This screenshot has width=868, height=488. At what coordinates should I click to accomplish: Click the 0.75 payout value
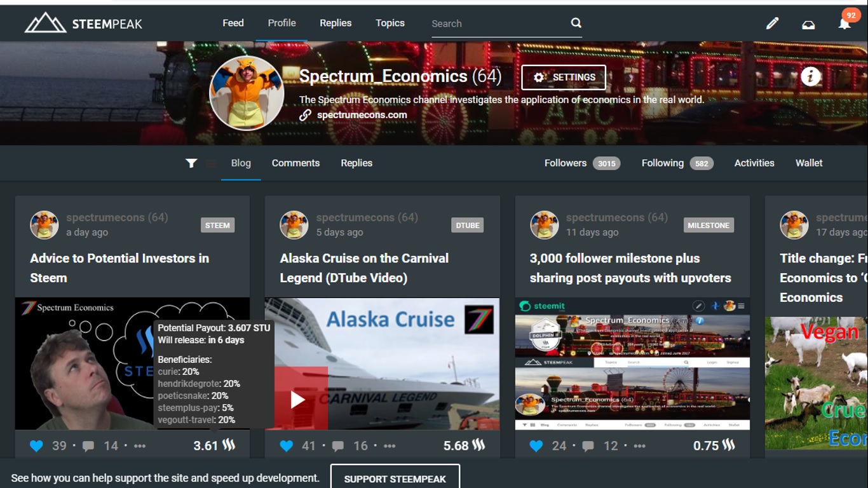706,446
